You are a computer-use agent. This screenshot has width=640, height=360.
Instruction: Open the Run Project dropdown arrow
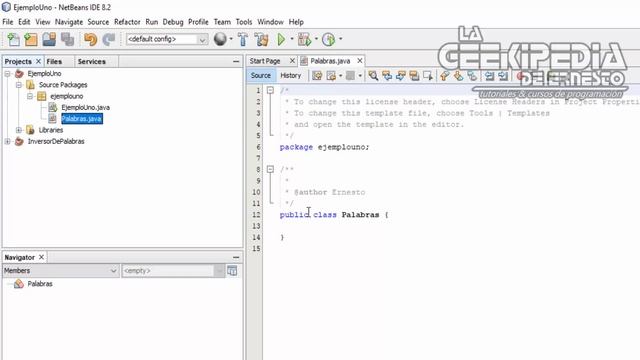tap(292, 39)
